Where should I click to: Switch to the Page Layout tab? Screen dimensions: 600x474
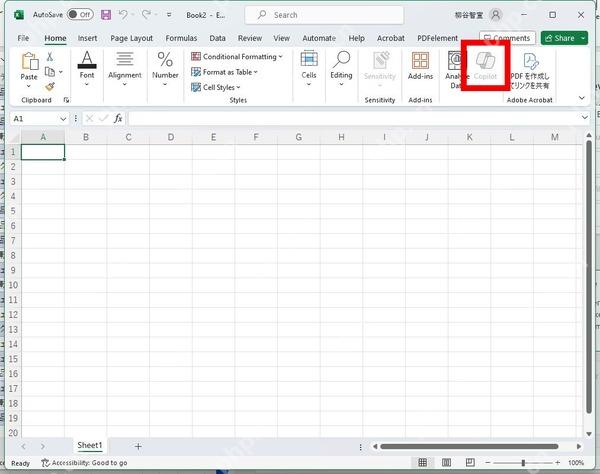[131, 38]
